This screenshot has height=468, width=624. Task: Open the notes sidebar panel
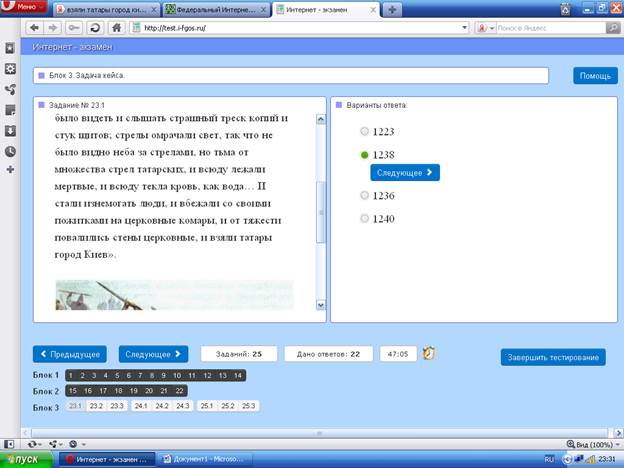[x=10, y=110]
